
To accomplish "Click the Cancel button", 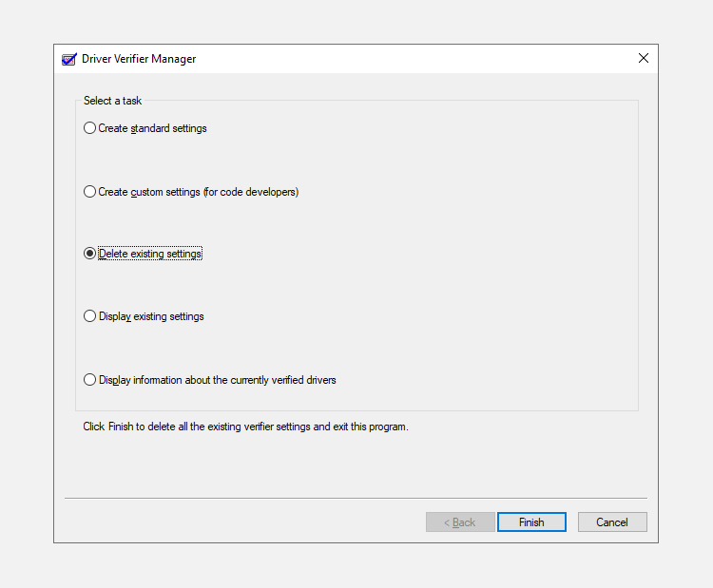I will point(612,522).
